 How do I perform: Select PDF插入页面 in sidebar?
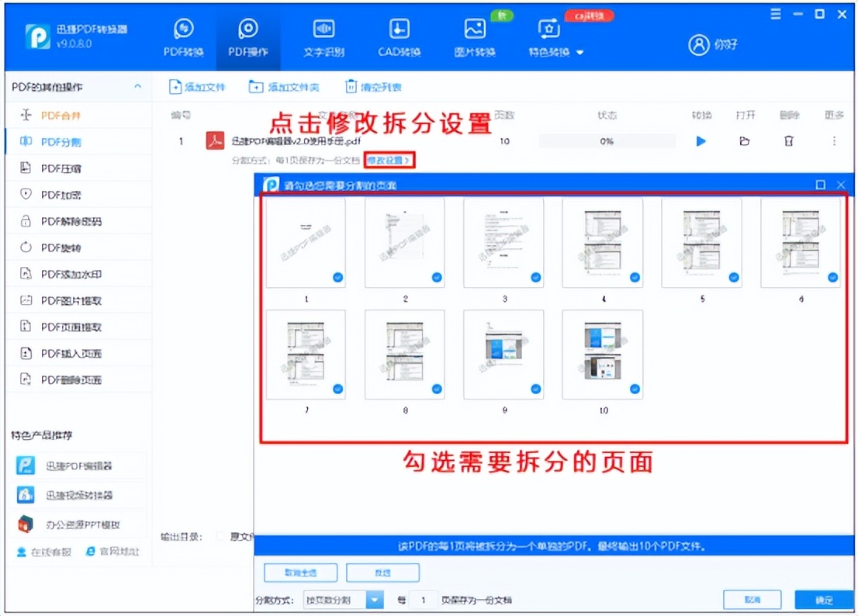pyautogui.click(x=78, y=354)
